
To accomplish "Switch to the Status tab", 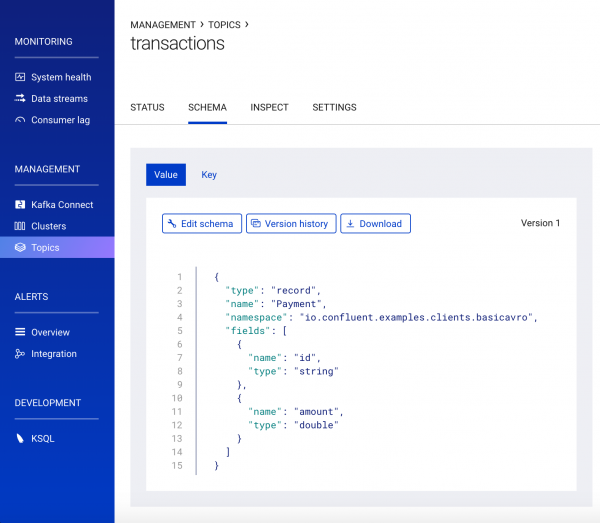I will (x=147, y=107).
